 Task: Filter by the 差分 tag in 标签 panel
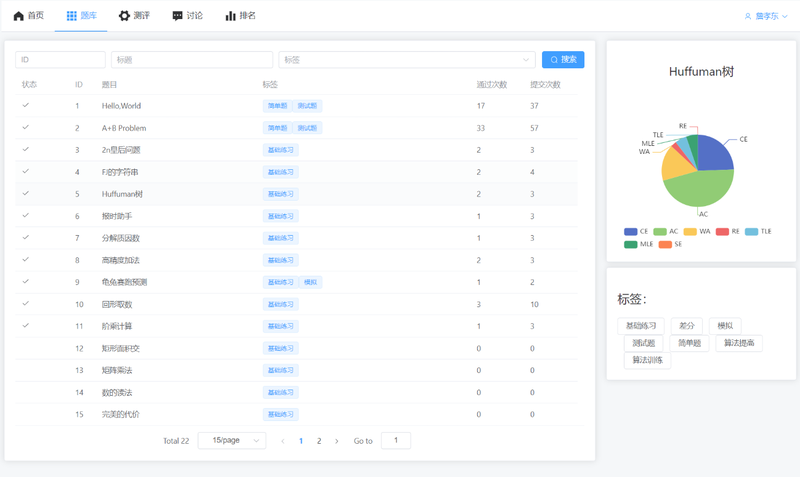click(687, 325)
